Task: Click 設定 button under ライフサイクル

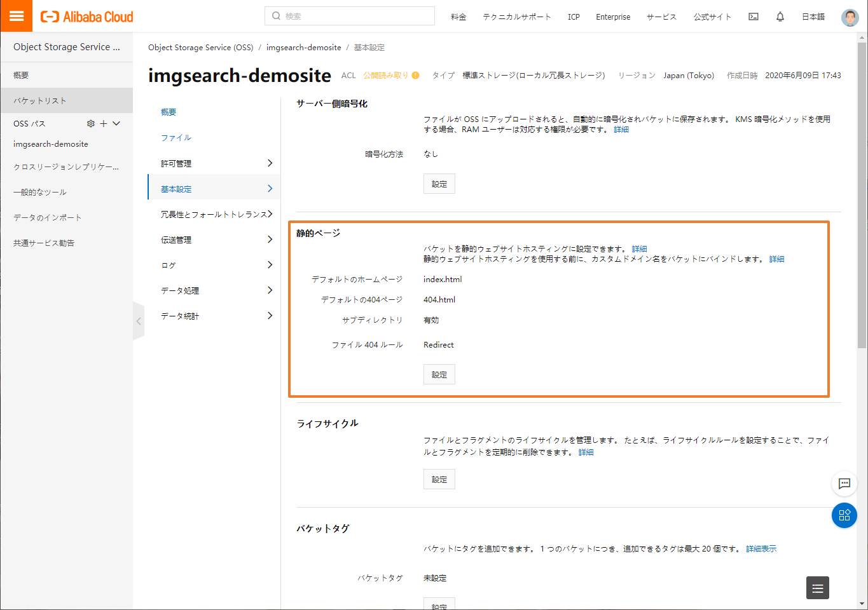Action: point(439,479)
